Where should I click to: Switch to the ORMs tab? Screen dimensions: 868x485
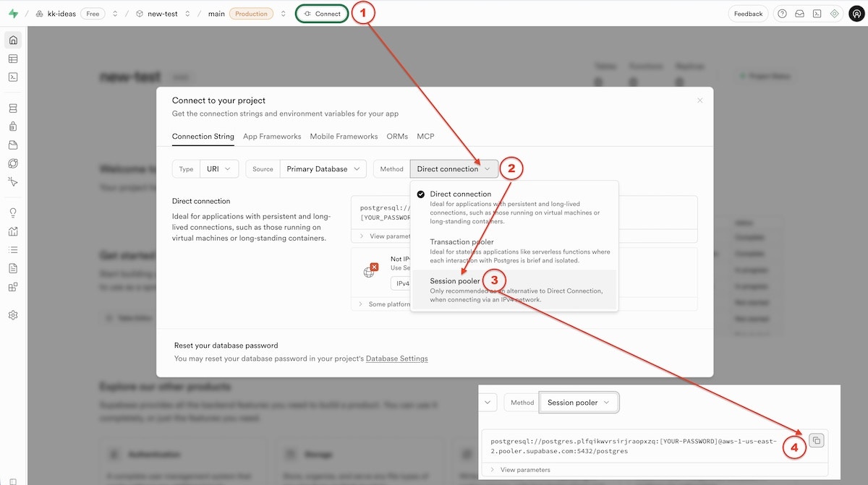coord(397,137)
